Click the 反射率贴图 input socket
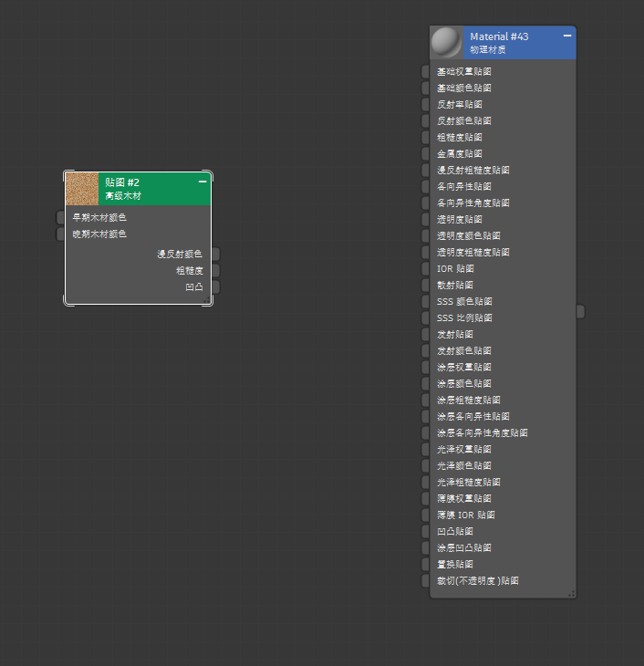 pyautogui.click(x=425, y=105)
